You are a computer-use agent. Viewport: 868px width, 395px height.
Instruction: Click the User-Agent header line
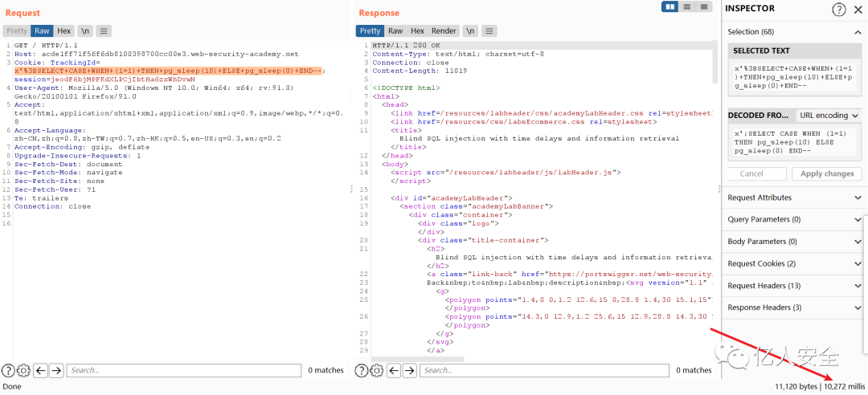point(154,92)
